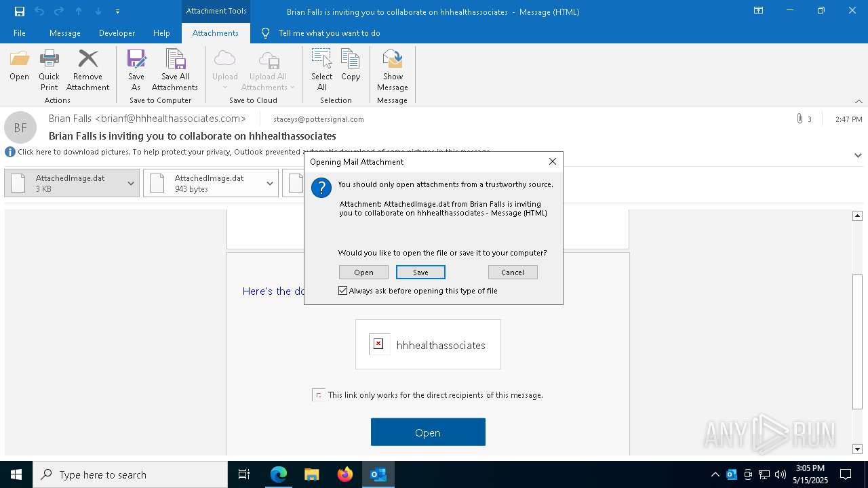The image size is (868, 488).
Task: Show hidden system tray icons
Action: (x=715, y=474)
